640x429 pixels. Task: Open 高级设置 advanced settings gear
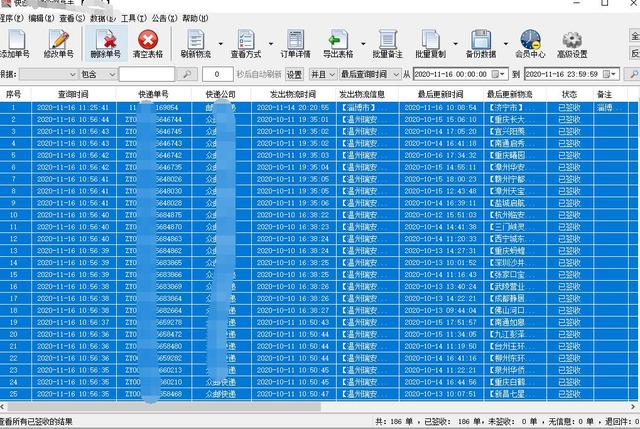coord(572,44)
